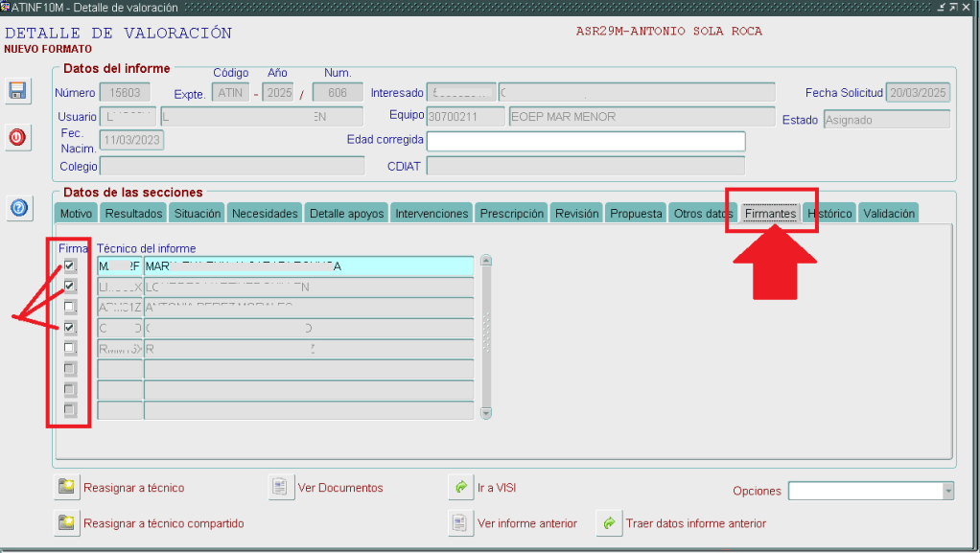The width and height of the screenshot is (980, 553).
Task: Click the Reasignar a técnico compartido icon
Action: [x=66, y=523]
